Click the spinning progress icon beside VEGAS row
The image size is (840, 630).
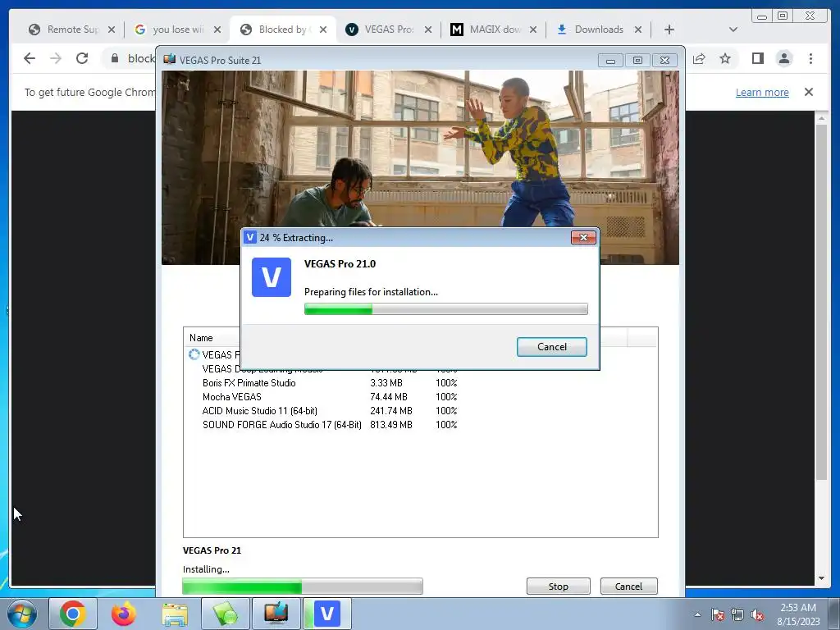coord(194,354)
